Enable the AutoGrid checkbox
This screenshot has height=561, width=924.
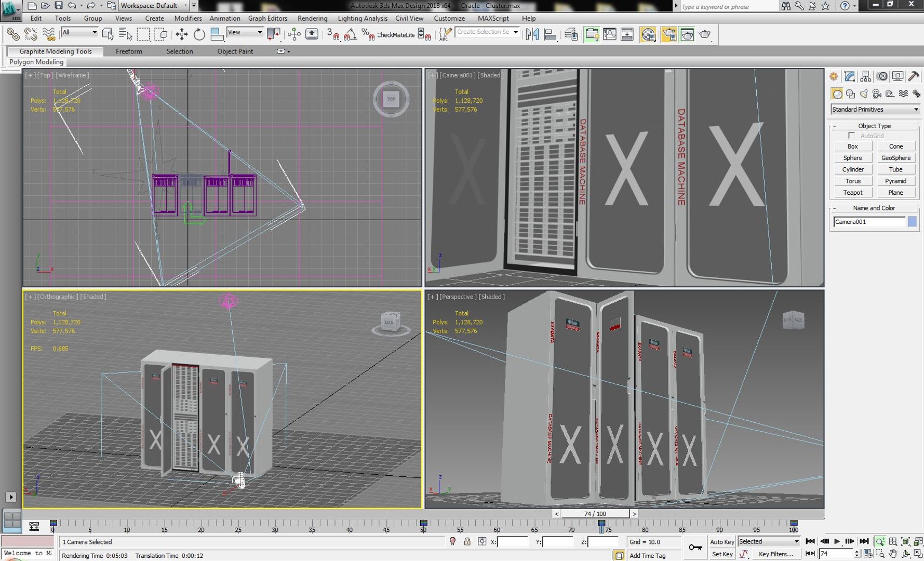coord(851,136)
